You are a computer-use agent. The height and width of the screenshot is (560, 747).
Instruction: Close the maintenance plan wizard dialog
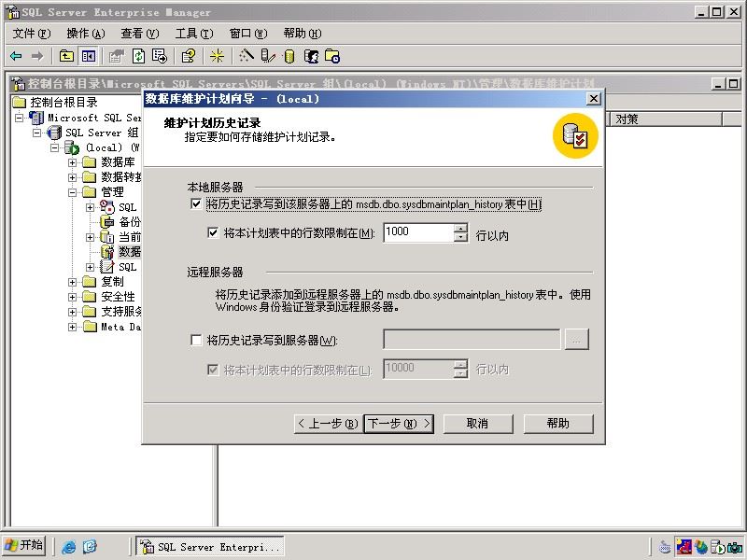(593, 99)
